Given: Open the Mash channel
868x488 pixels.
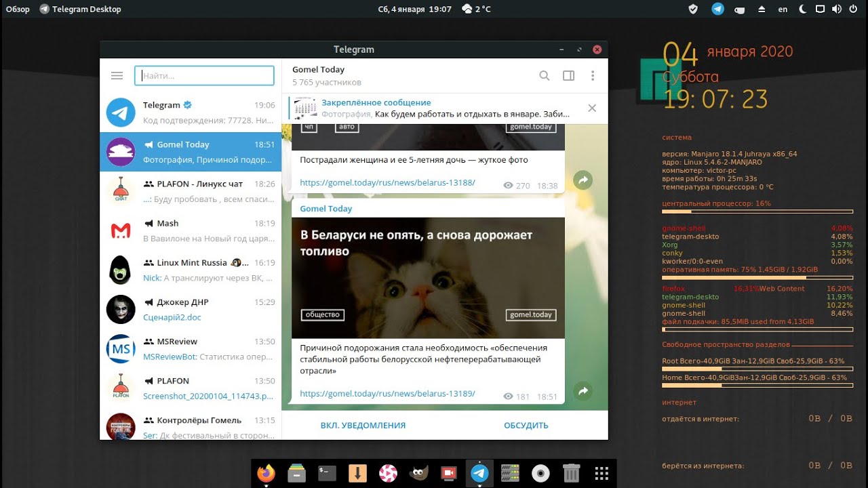Looking at the screenshot, I should click(191, 230).
